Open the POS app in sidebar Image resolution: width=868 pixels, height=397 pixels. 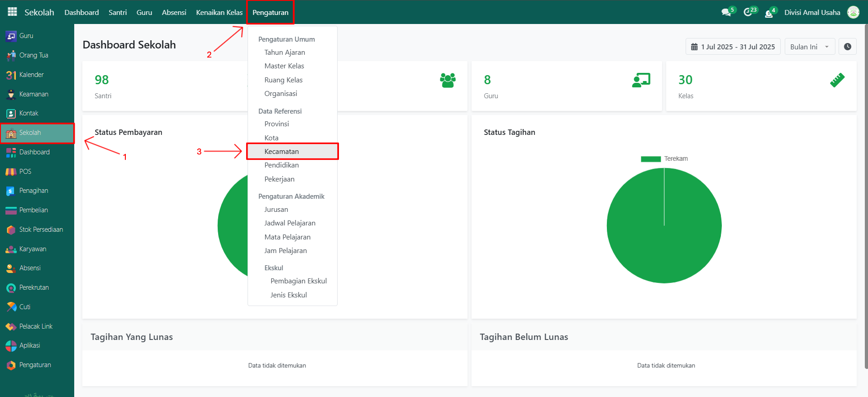click(x=25, y=172)
